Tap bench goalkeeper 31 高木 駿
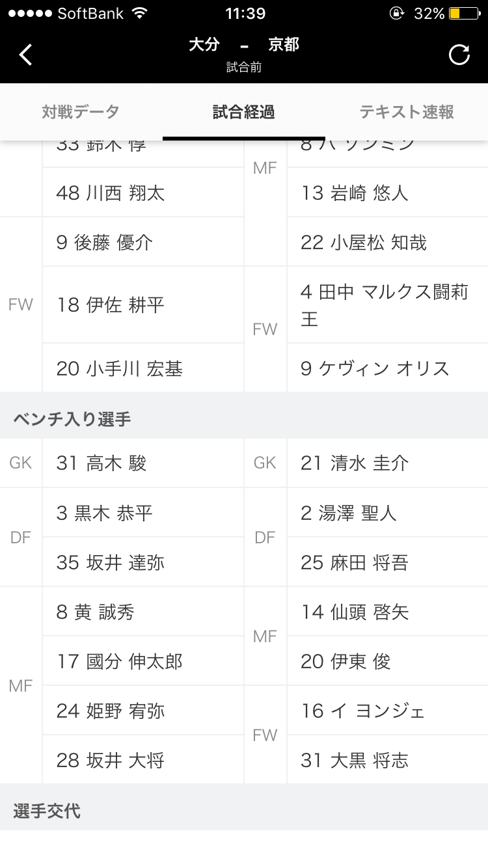 click(x=102, y=463)
